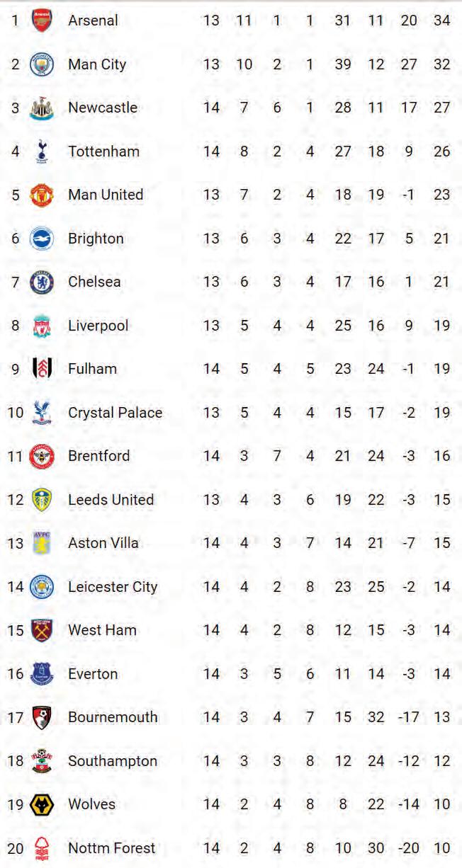This screenshot has width=462, height=868.
Task: Click the Newcastle club crest
Action: (42, 108)
